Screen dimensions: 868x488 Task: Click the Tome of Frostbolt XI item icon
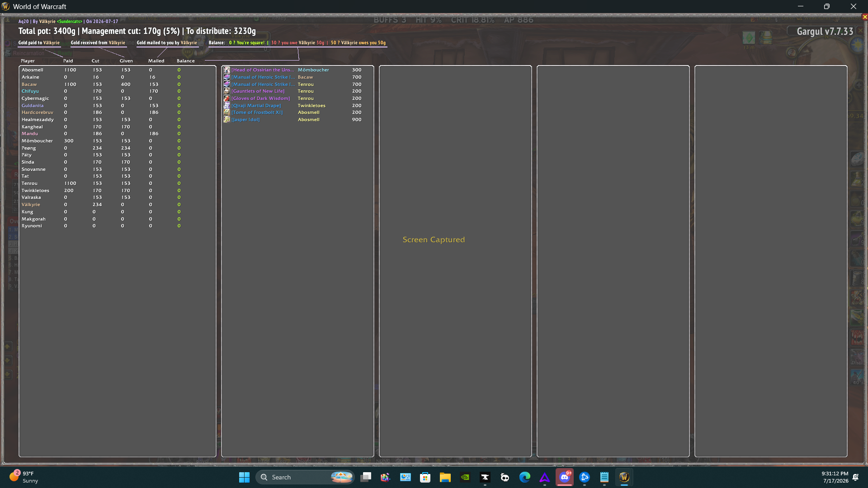(x=226, y=113)
